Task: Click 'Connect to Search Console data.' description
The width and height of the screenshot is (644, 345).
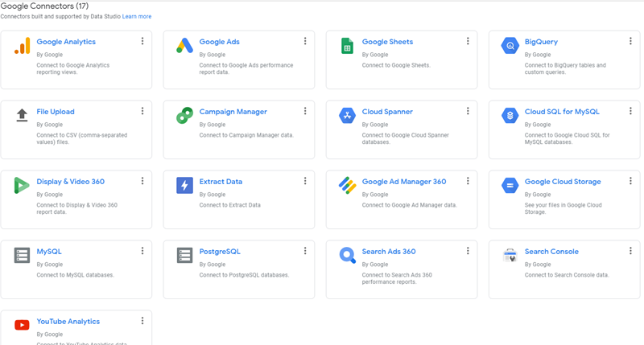Action: [x=567, y=275]
